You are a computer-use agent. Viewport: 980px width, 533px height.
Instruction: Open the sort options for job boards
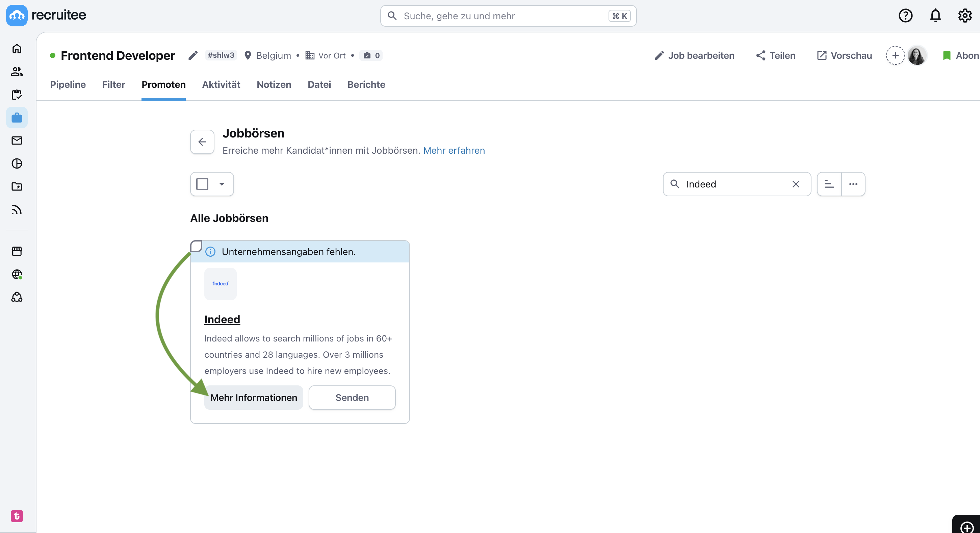pyautogui.click(x=829, y=184)
